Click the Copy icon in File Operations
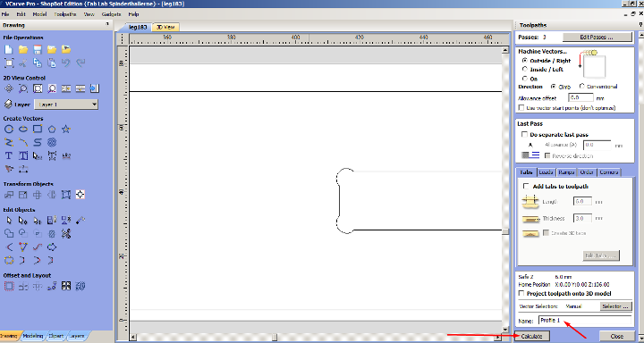This screenshot has width=644, height=343. click(x=38, y=63)
